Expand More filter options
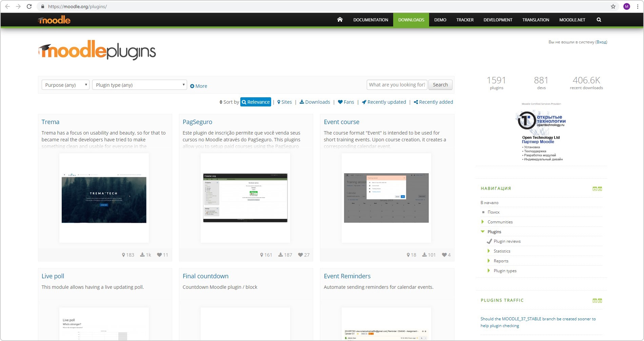 pos(199,86)
